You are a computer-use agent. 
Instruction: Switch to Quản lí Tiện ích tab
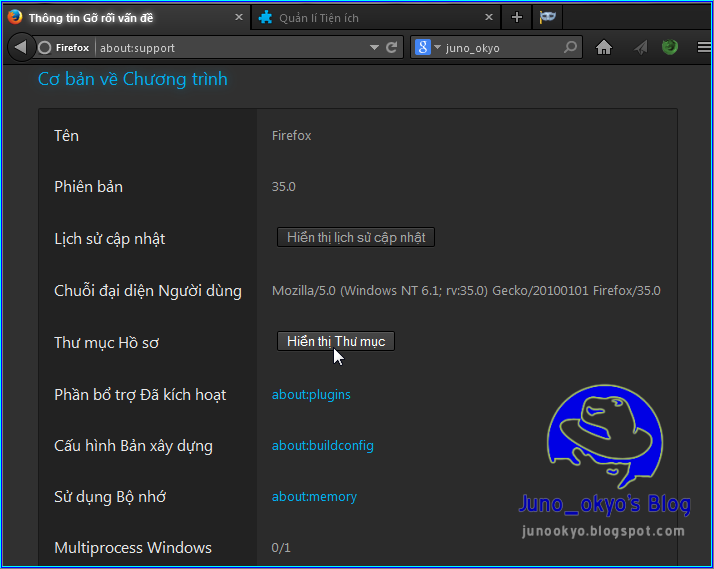click(x=376, y=18)
